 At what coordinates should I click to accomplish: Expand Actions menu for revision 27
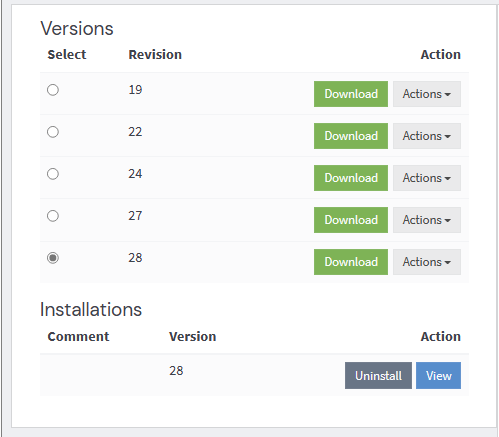pos(427,220)
